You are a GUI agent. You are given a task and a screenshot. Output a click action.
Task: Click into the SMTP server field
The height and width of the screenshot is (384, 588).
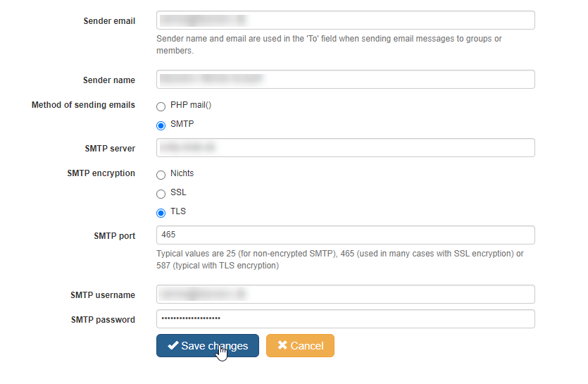tap(345, 147)
